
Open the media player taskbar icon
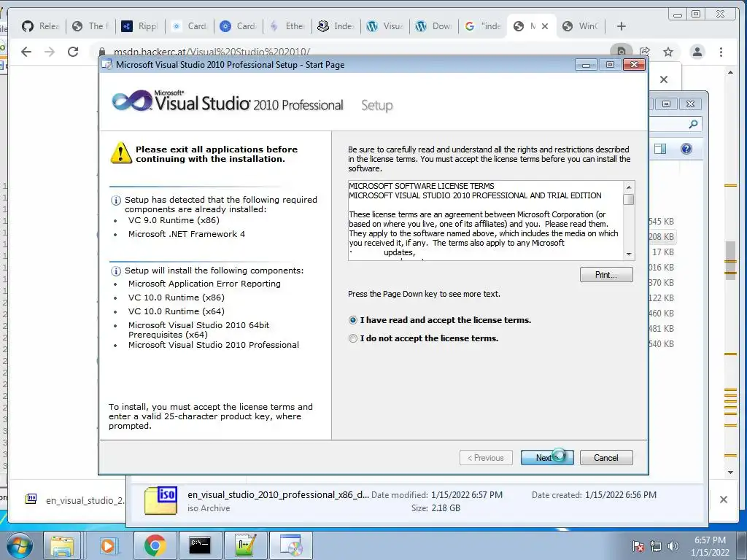pyautogui.click(x=109, y=545)
